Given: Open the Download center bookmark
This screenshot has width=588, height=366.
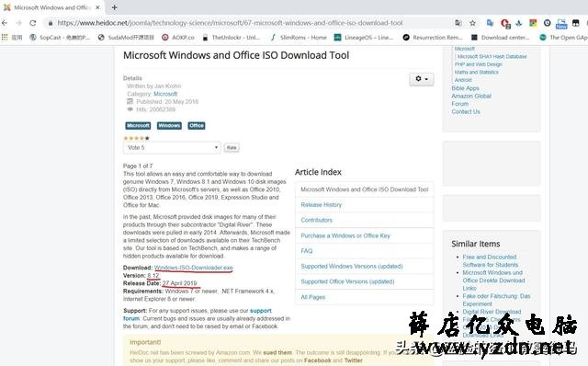Looking at the screenshot, I should [500, 37].
